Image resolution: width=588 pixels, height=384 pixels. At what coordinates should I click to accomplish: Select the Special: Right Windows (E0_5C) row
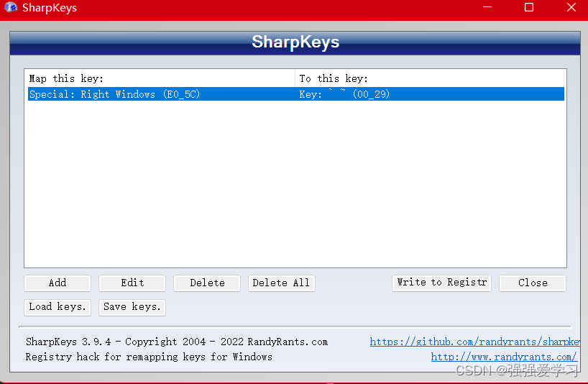(x=296, y=94)
